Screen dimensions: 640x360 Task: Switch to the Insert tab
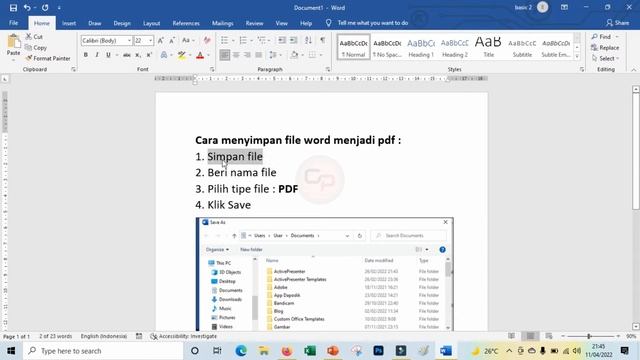point(69,23)
